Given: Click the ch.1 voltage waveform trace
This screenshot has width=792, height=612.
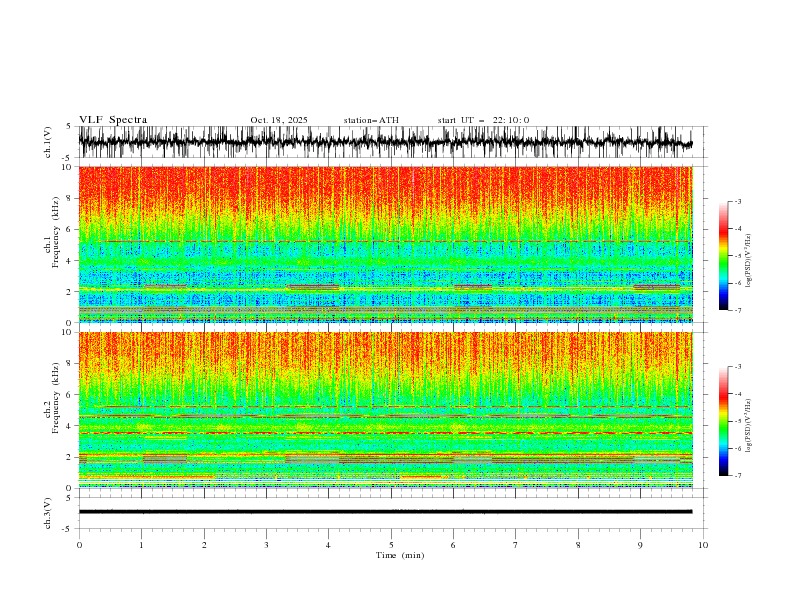Looking at the screenshot, I should [x=386, y=142].
